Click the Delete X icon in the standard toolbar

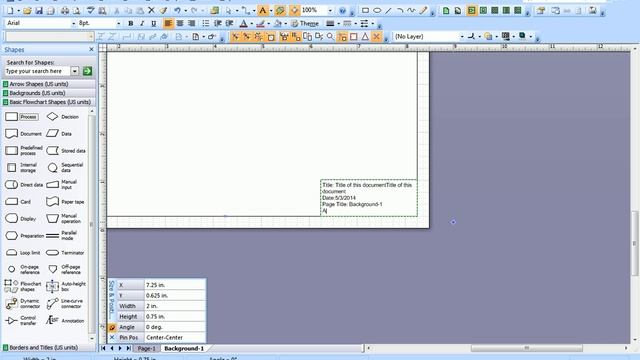click(x=151, y=11)
